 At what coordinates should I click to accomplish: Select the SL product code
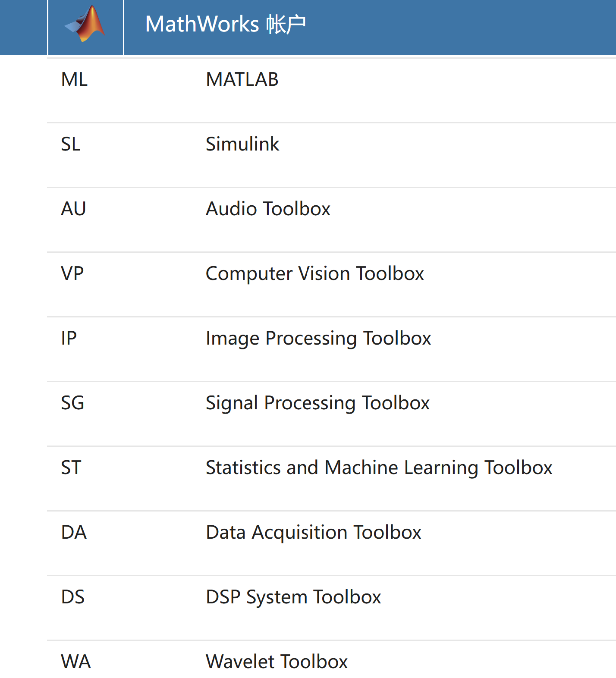(x=71, y=144)
